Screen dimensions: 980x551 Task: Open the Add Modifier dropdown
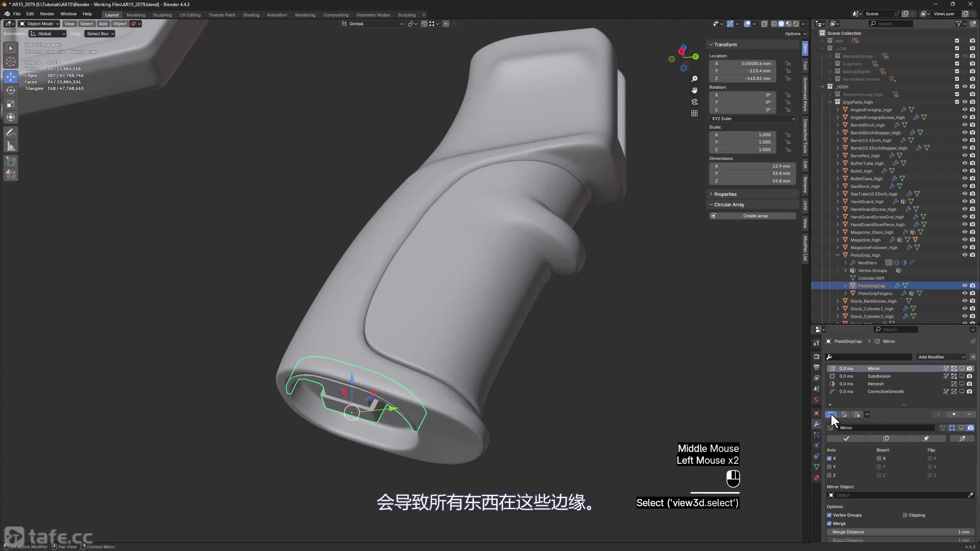941,357
